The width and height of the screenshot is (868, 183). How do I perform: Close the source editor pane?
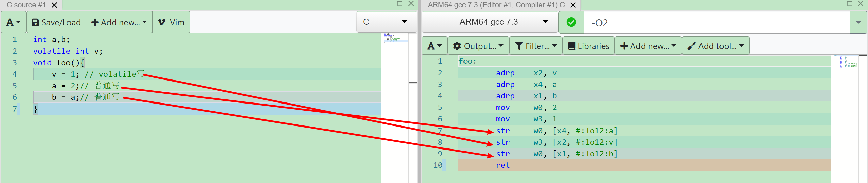[411, 4]
